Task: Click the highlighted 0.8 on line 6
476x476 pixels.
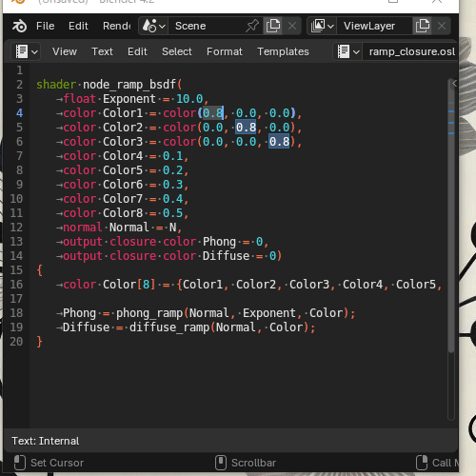Action: click(x=279, y=142)
